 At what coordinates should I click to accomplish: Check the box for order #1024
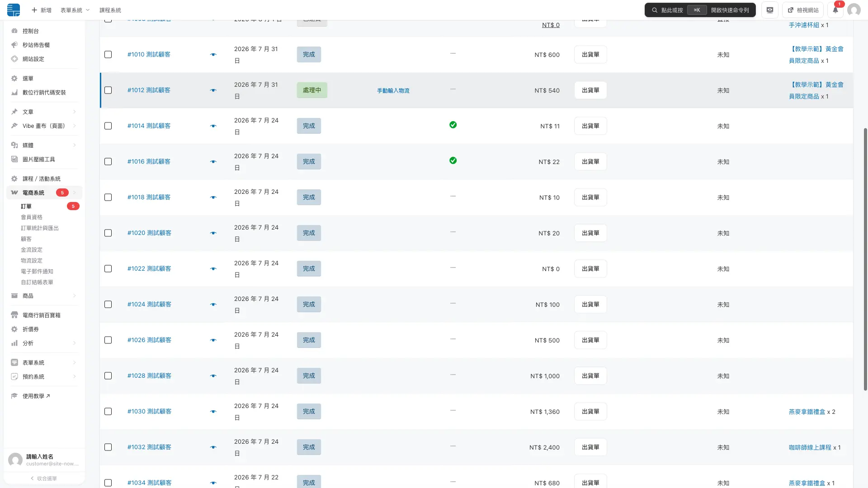coord(108,304)
